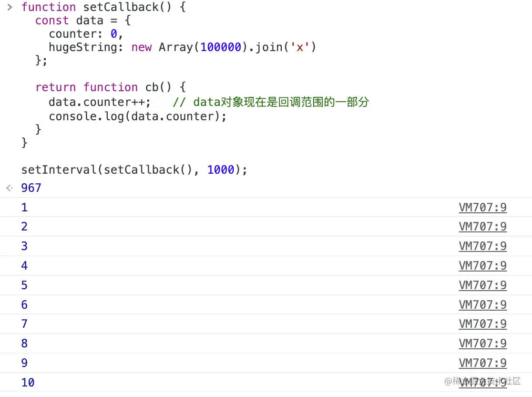Select the returned interval ID 967
Screen dimensions: 532x397
(31, 188)
